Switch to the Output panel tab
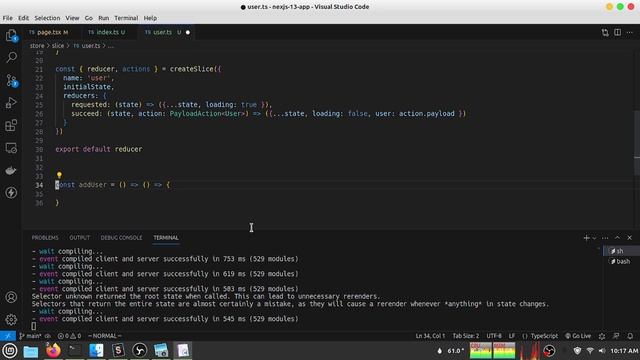The image size is (640, 360). [x=79, y=238]
